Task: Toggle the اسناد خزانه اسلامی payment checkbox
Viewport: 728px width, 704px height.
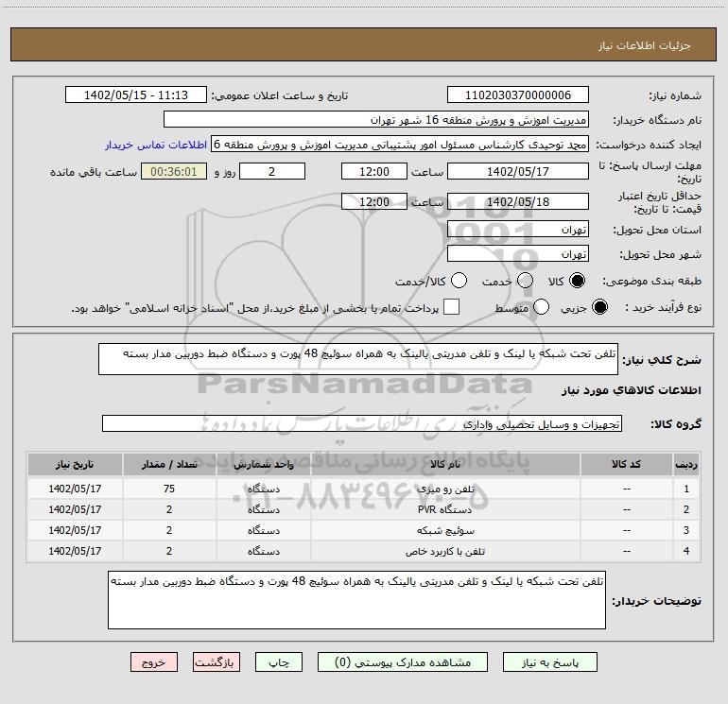Action: [x=451, y=307]
